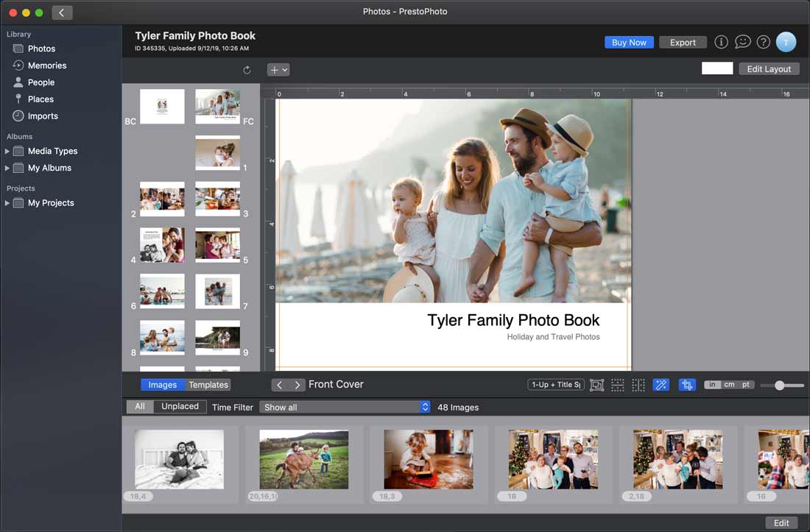
Task: Click the '48 Images' count label
Action: (458, 408)
